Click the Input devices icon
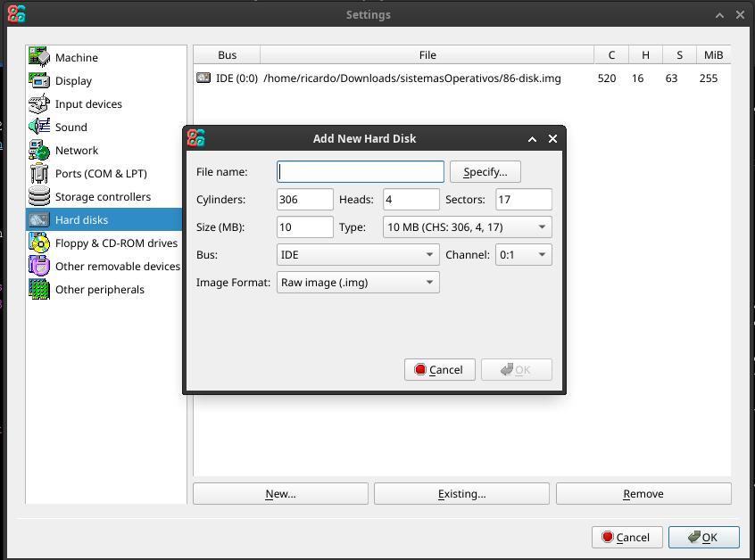The width and height of the screenshot is (755, 560). tap(39, 104)
